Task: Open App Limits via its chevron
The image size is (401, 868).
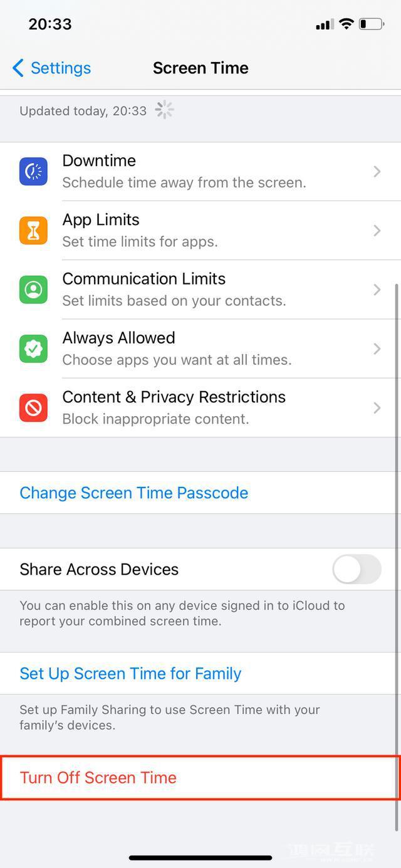Action: coord(377,231)
